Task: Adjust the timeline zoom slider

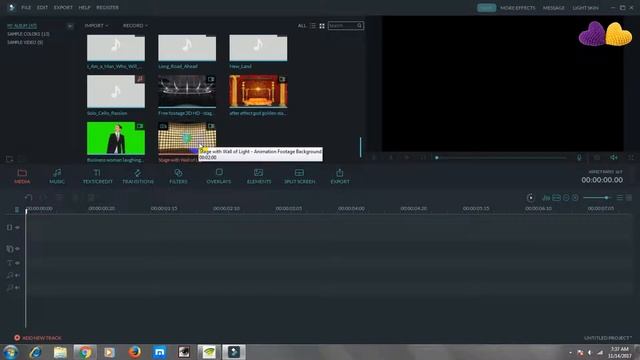Action: click(x=597, y=198)
